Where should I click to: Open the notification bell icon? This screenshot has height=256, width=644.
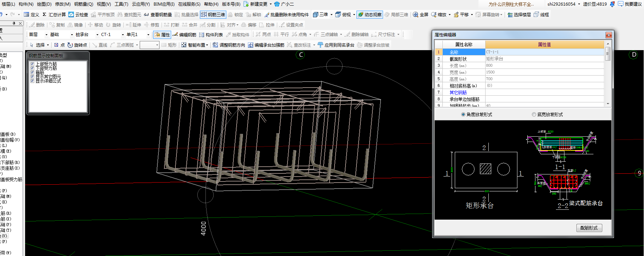pyautogui.click(x=613, y=4)
